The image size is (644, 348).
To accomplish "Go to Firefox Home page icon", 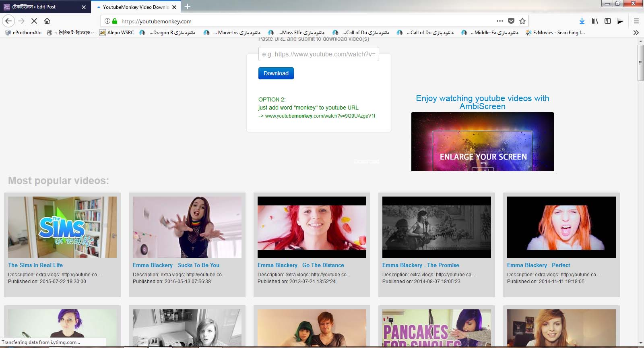I will [47, 21].
